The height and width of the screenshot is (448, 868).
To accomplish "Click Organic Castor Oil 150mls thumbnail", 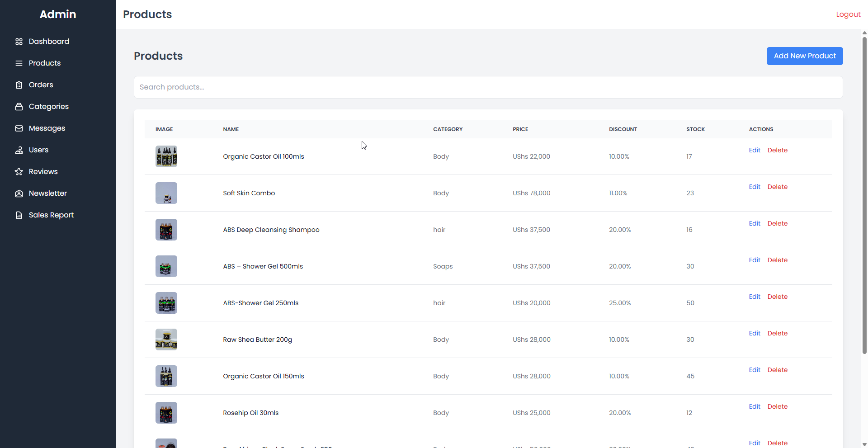I will tap(166, 376).
